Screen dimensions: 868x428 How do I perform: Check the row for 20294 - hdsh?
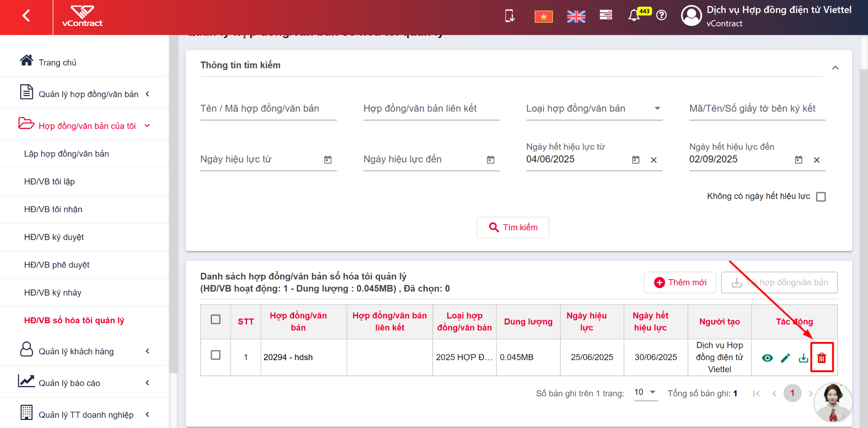(x=216, y=355)
